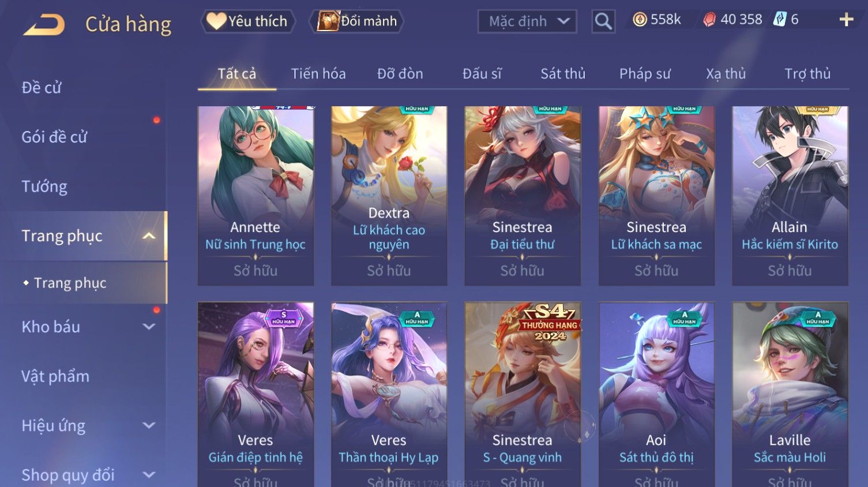The image size is (868, 487).
Task: Open Yêu thích favorites heart button
Action: [247, 21]
